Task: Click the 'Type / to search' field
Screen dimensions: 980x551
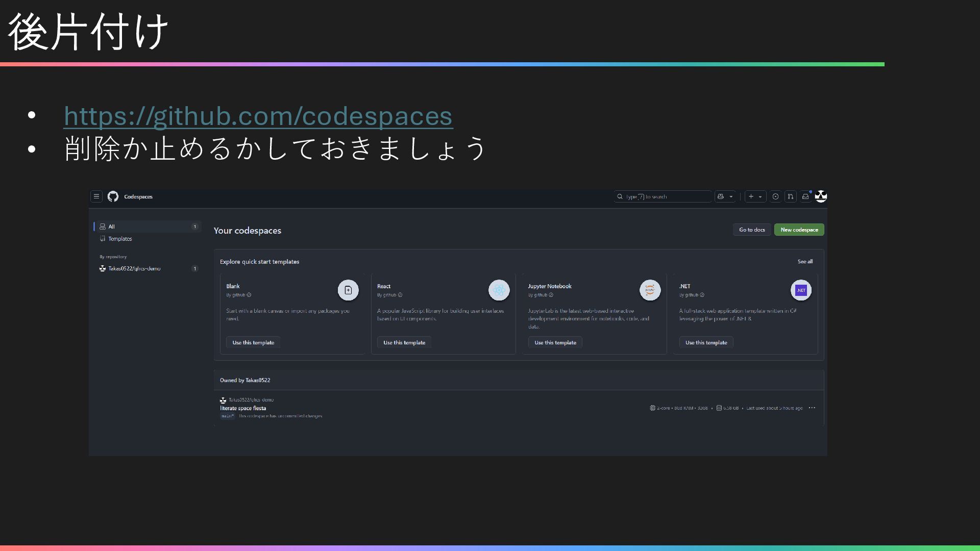Action: (x=663, y=196)
